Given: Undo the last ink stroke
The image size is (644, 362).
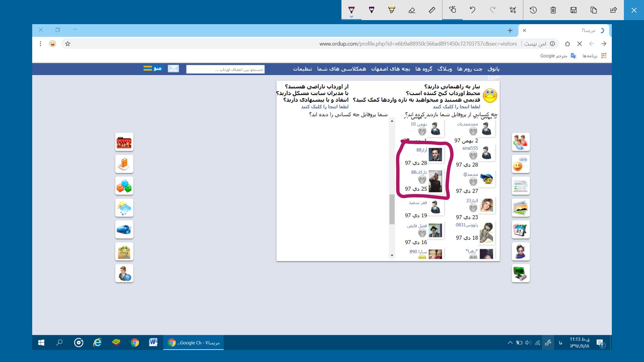Looking at the screenshot, I should pyautogui.click(x=473, y=10).
